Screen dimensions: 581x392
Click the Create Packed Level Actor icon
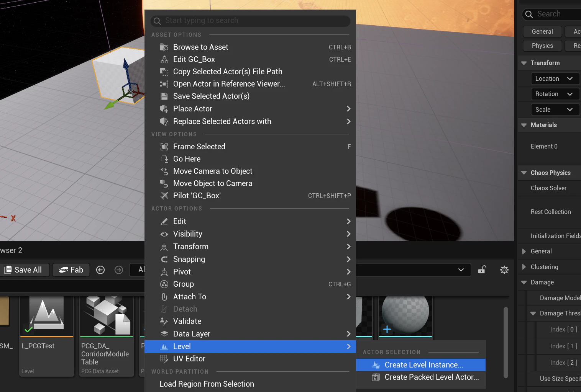pos(376,377)
